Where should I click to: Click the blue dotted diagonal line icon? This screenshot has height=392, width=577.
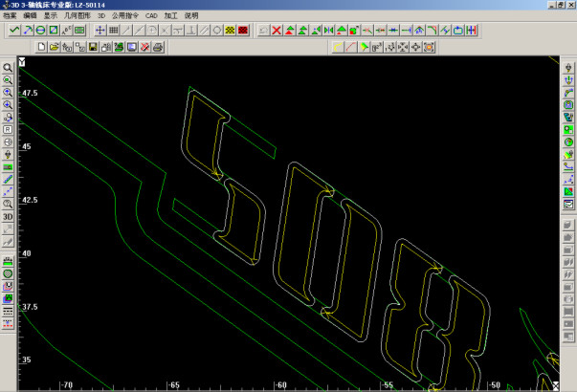click(x=8, y=191)
